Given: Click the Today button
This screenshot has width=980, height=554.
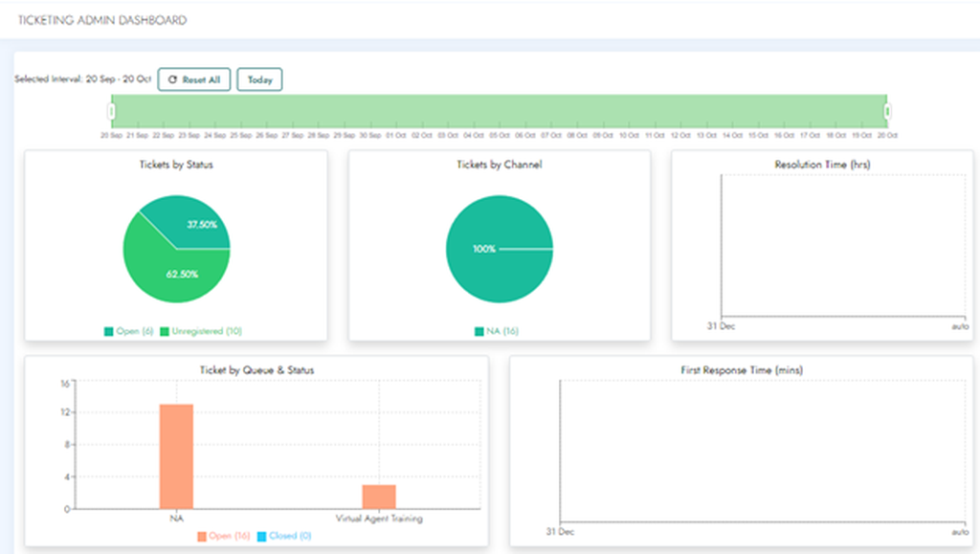Looking at the screenshot, I should pos(258,79).
